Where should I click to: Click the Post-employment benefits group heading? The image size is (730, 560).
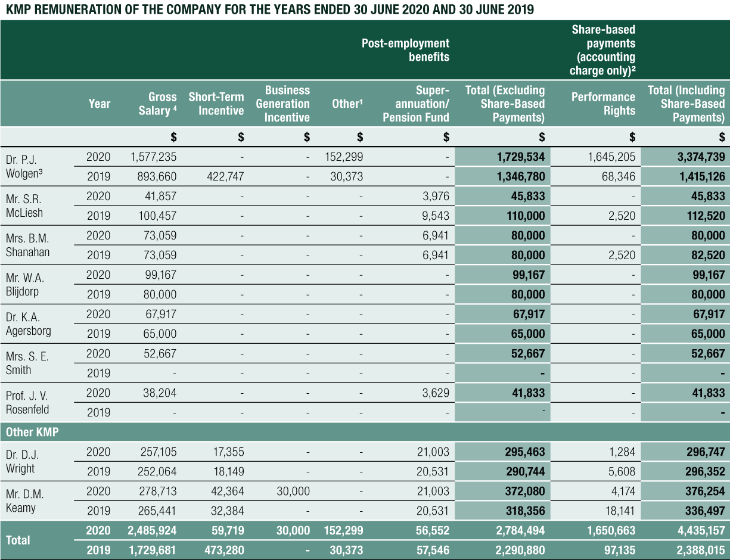click(x=405, y=50)
